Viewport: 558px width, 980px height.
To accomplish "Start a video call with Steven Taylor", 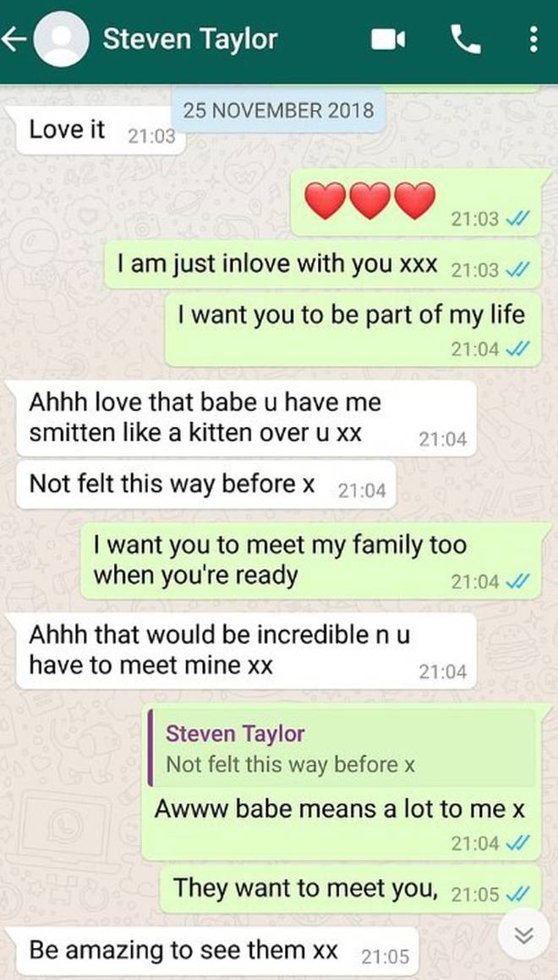I will [388, 40].
